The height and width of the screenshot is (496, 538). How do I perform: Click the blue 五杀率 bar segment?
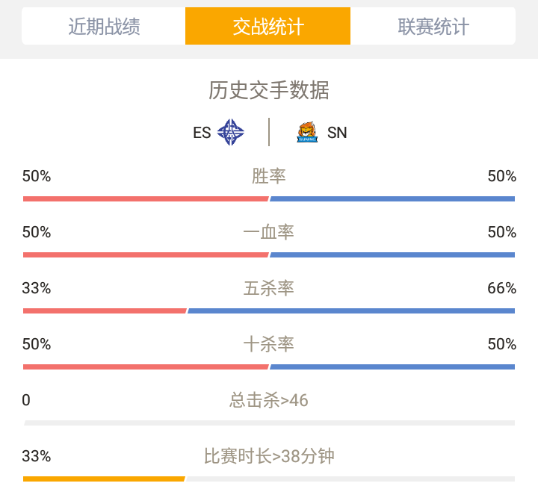(351, 311)
